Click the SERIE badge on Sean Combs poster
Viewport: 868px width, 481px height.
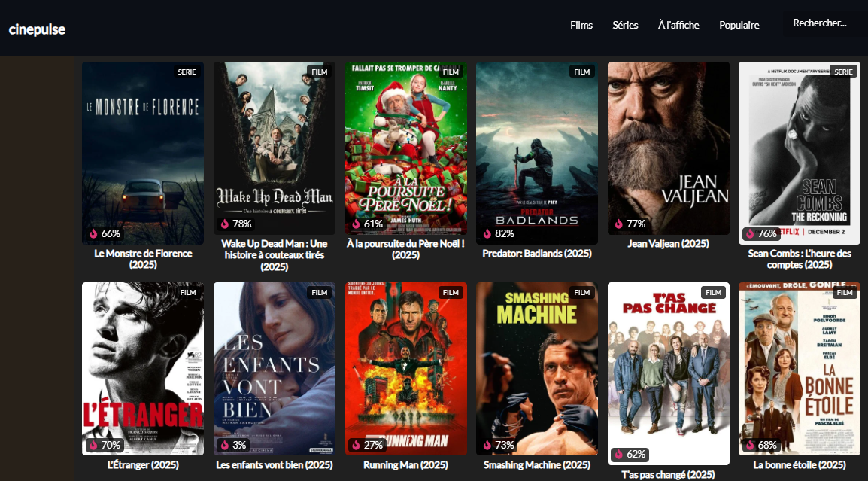point(843,72)
